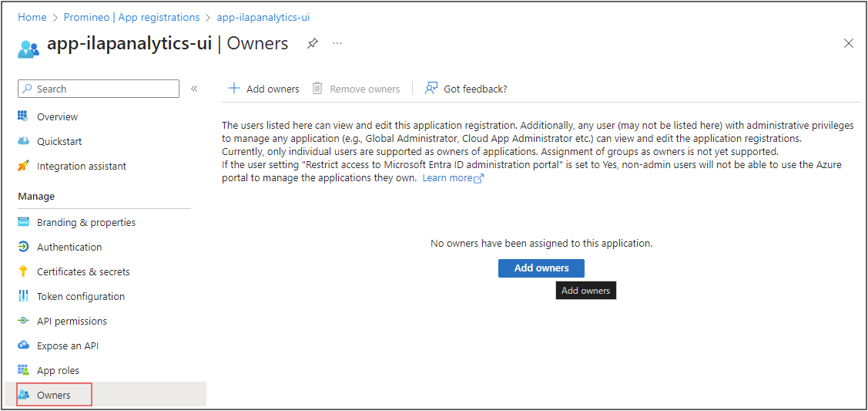
Task: Click the 'No owners have been assigned' message
Action: pyautogui.click(x=541, y=243)
